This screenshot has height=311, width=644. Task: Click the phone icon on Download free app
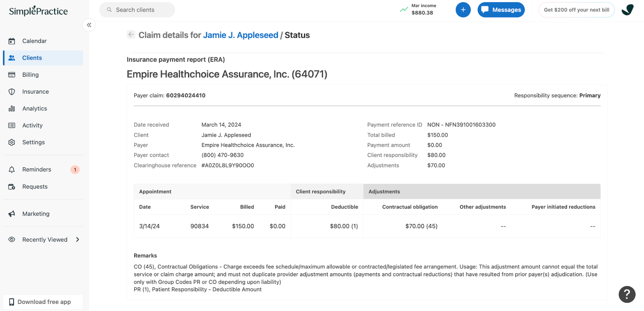click(x=12, y=302)
